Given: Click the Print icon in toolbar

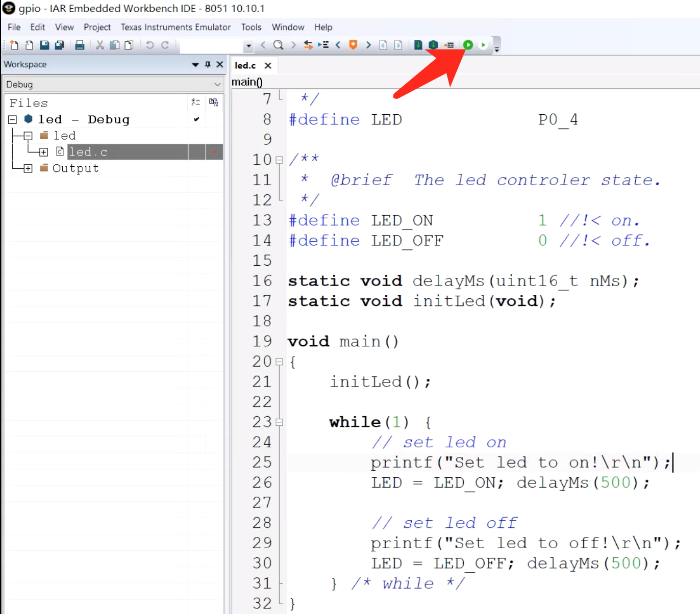Looking at the screenshot, I should 80,45.
